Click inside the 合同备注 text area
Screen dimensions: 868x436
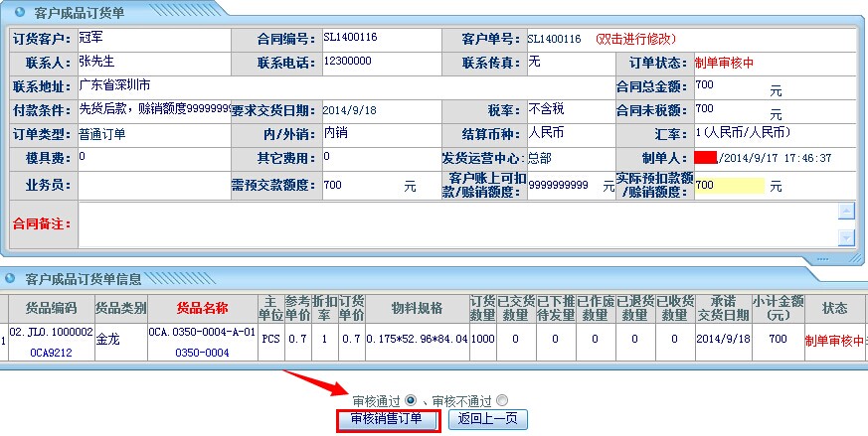(447, 223)
